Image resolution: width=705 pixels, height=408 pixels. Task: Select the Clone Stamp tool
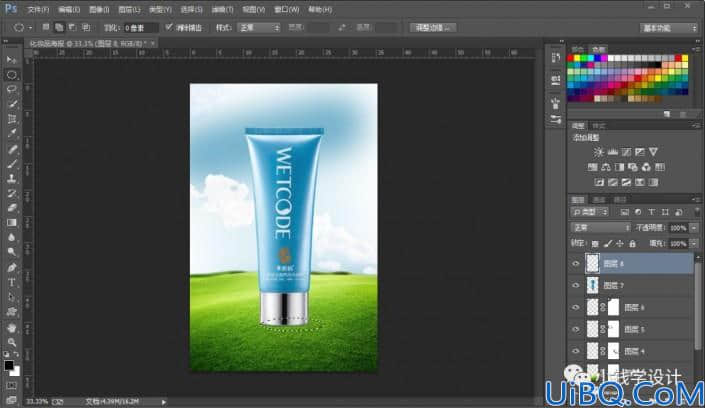click(x=12, y=179)
